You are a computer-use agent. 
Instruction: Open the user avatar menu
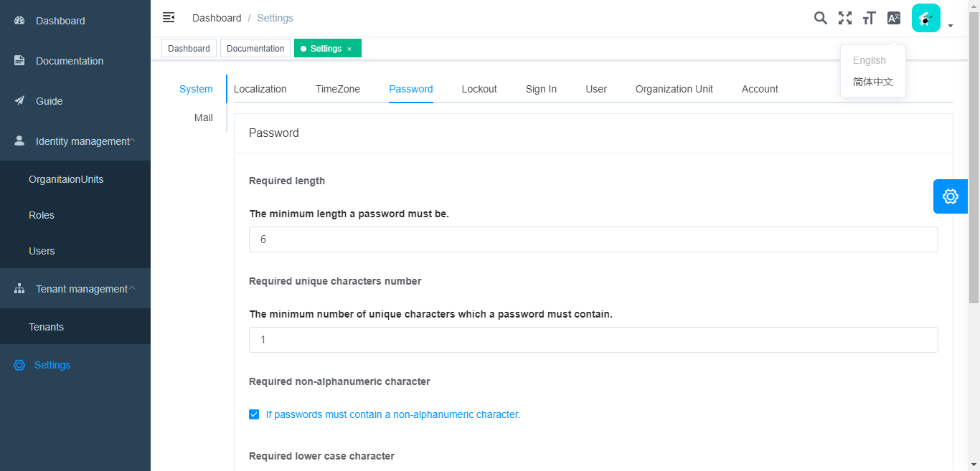click(925, 18)
